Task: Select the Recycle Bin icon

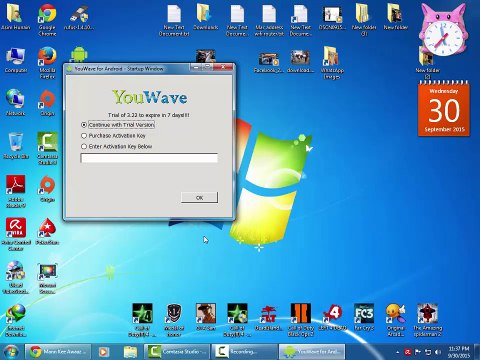Action: coord(15,146)
